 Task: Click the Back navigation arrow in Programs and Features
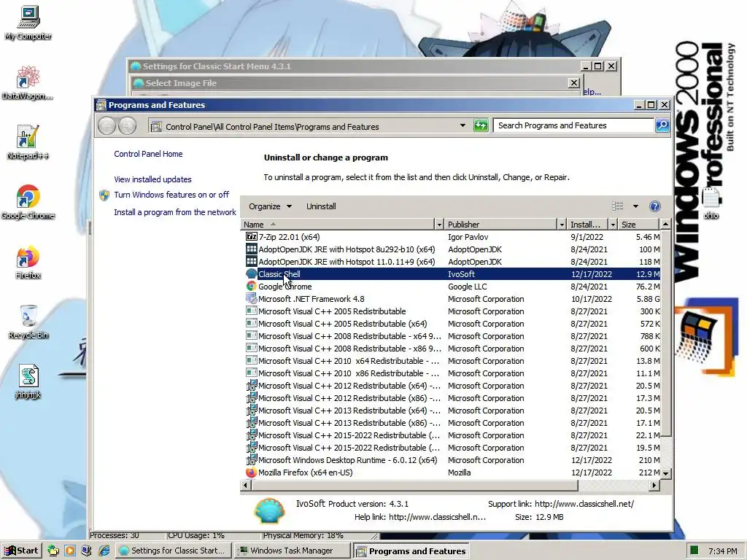click(107, 126)
